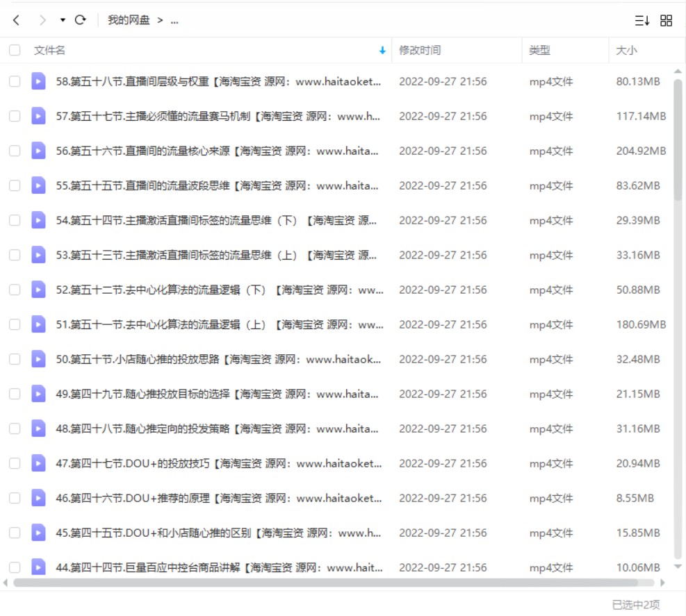Click the vertical scrollbar down arrow

coord(678,567)
